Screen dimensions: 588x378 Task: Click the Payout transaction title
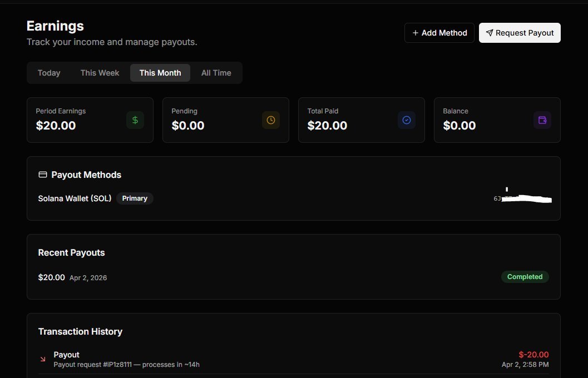coord(66,355)
